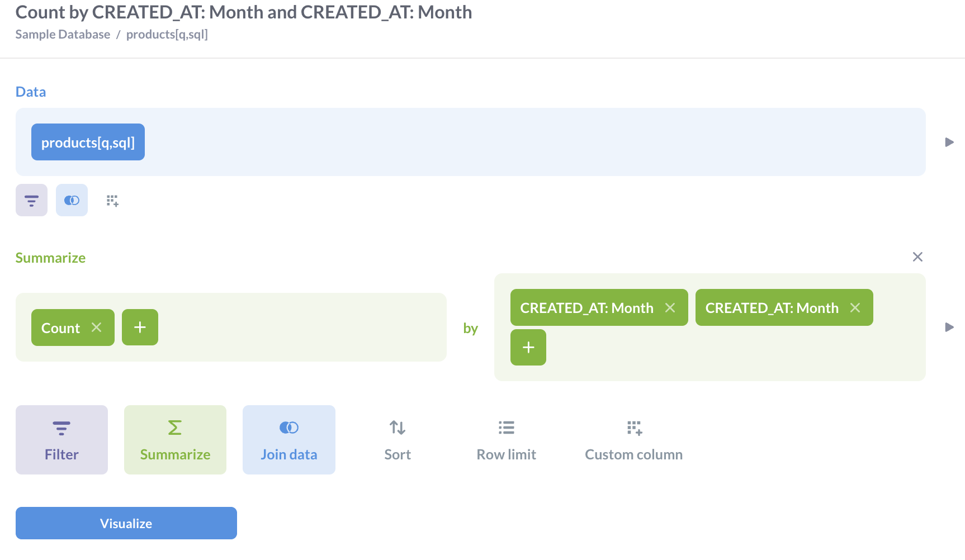Click the Summarize sigma icon
This screenshot has width=965, height=560.
(174, 426)
